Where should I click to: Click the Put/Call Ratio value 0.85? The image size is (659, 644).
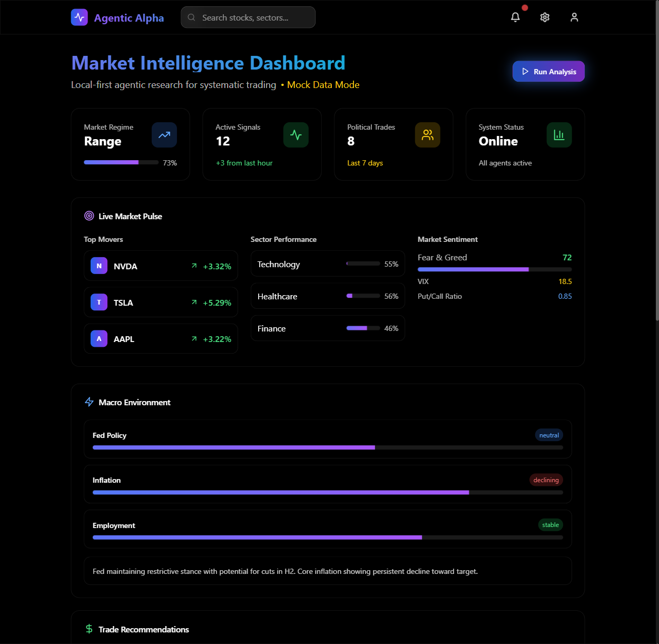pos(565,296)
